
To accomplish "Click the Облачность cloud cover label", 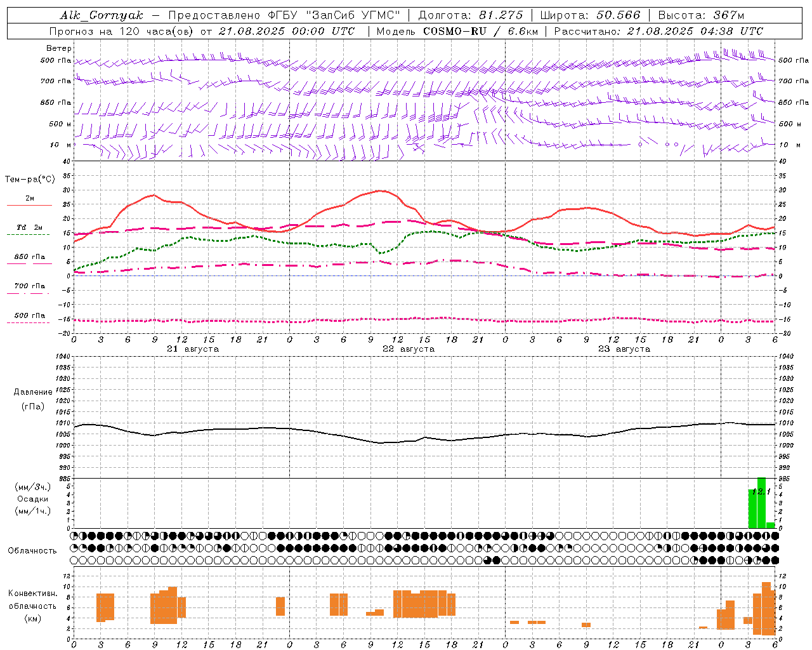I will pyautogui.click(x=32, y=551).
